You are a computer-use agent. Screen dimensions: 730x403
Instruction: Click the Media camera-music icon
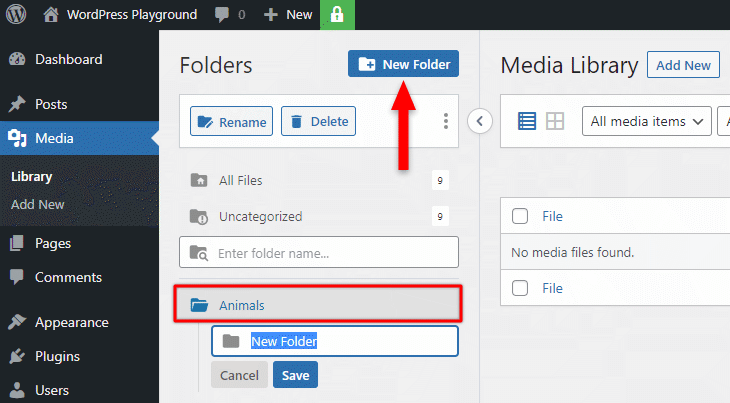tap(17, 138)
